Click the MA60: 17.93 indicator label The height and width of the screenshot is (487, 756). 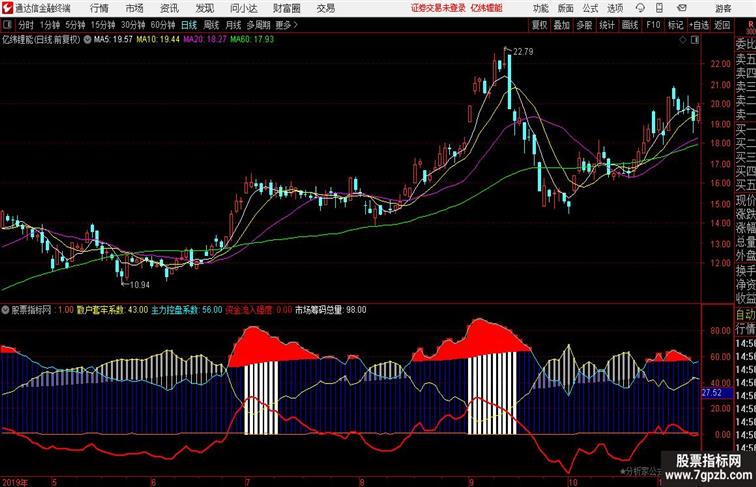coord(252,40)
